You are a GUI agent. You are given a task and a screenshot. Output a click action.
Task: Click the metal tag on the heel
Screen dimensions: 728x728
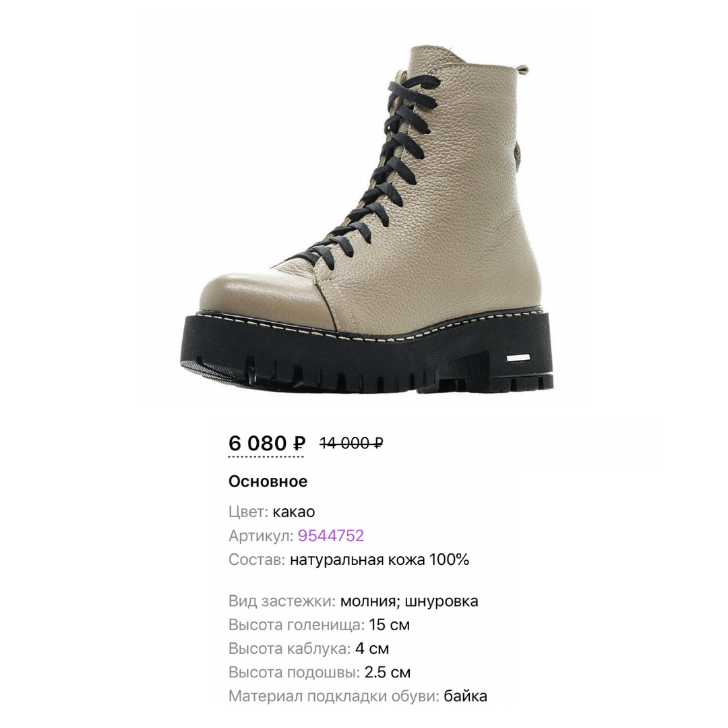518,357
